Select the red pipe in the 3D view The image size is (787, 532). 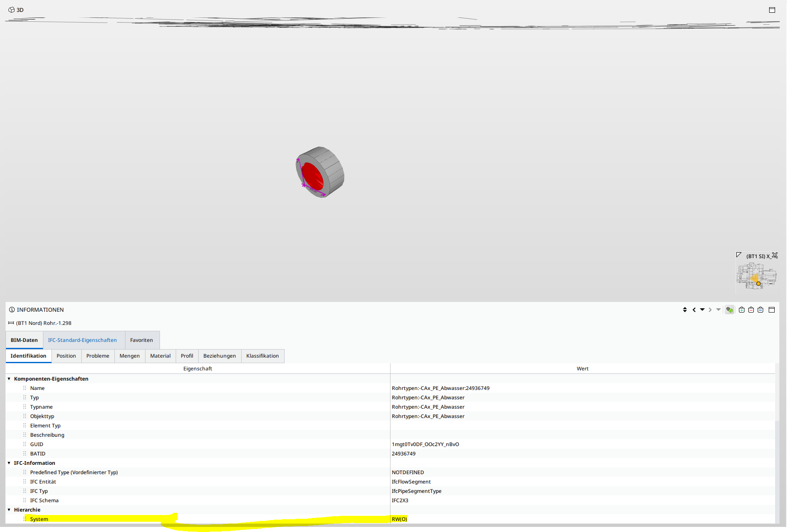[312, 176]
